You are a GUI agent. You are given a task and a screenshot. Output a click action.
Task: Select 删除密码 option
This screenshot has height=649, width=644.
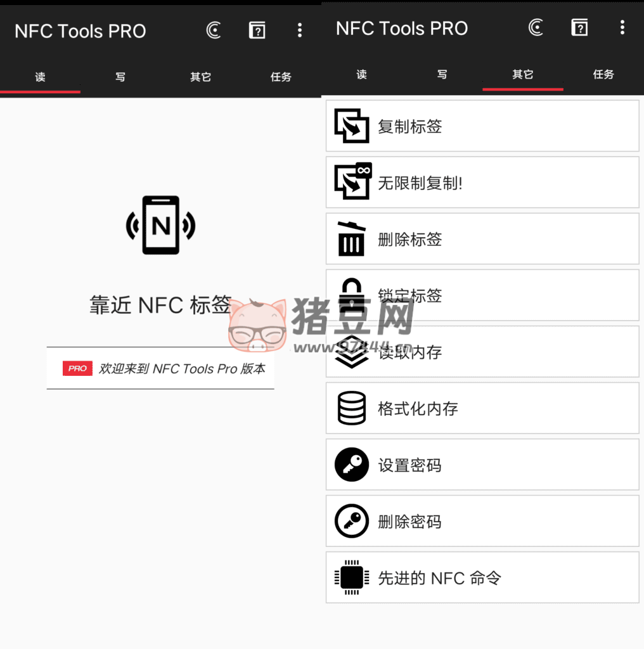(482, 521)
